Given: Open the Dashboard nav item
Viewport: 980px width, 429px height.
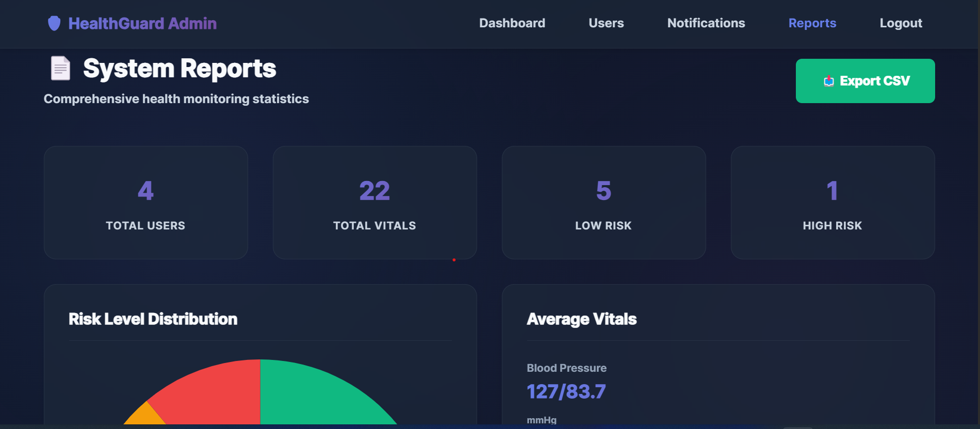Looking at the screenshot, I should [x=512, y=23].
